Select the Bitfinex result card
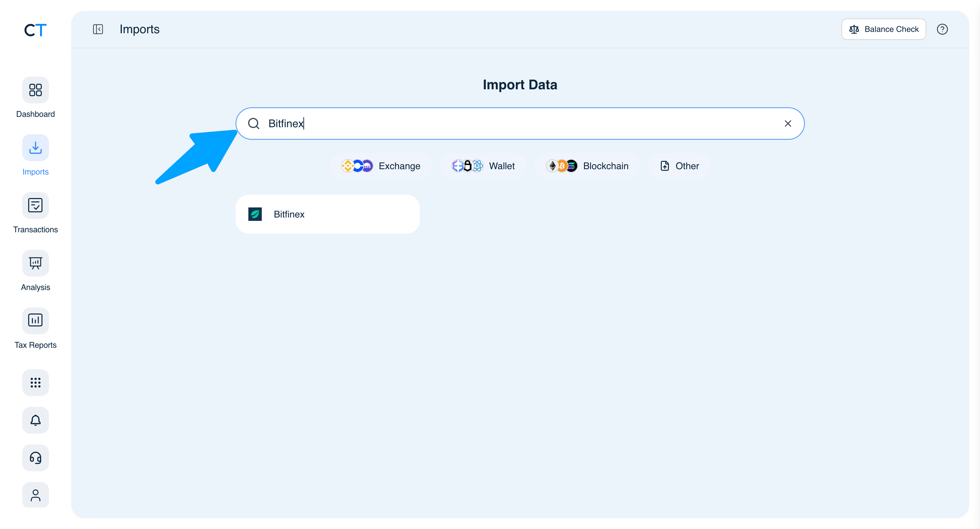Viewport: 980px width, 529px height. click(x=328, y=214)
